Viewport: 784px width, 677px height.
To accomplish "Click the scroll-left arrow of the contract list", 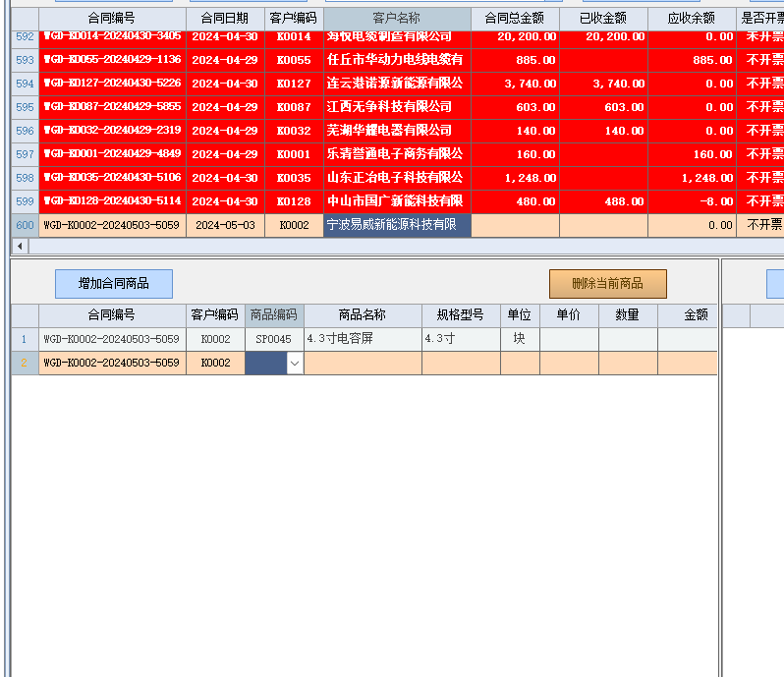I will (x=20, y=246).
